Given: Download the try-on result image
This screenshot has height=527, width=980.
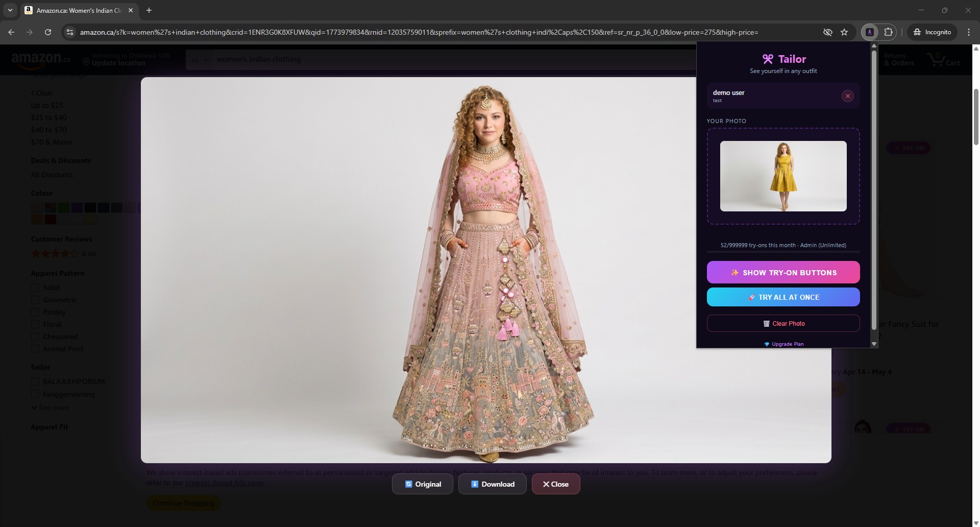Looking at the screenshot, I should 492,484.
